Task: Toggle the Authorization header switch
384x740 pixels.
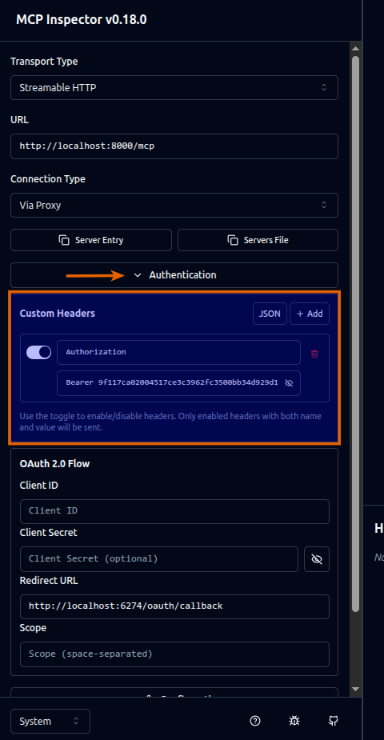Action: (39, 352)
